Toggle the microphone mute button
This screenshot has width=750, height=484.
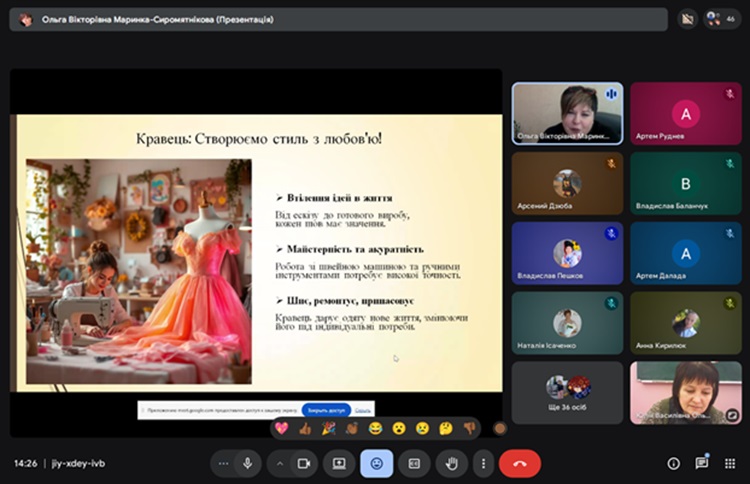point(247,463)
